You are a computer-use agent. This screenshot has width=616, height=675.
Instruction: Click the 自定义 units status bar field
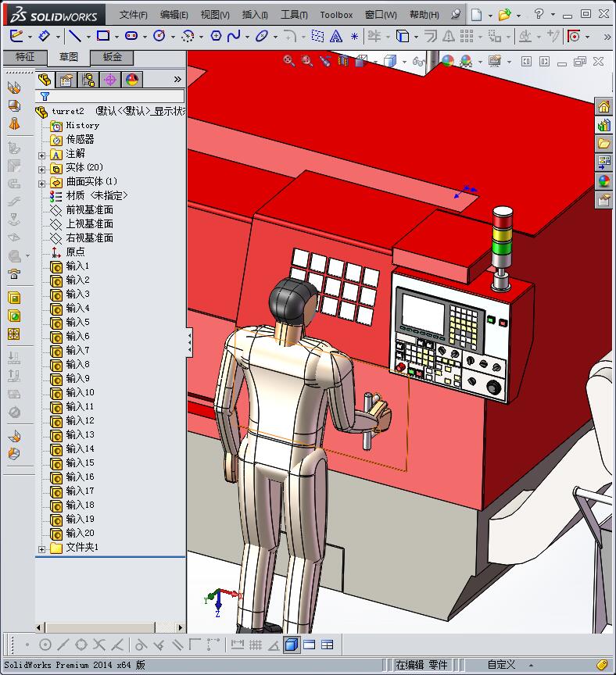tap(500, 665)
